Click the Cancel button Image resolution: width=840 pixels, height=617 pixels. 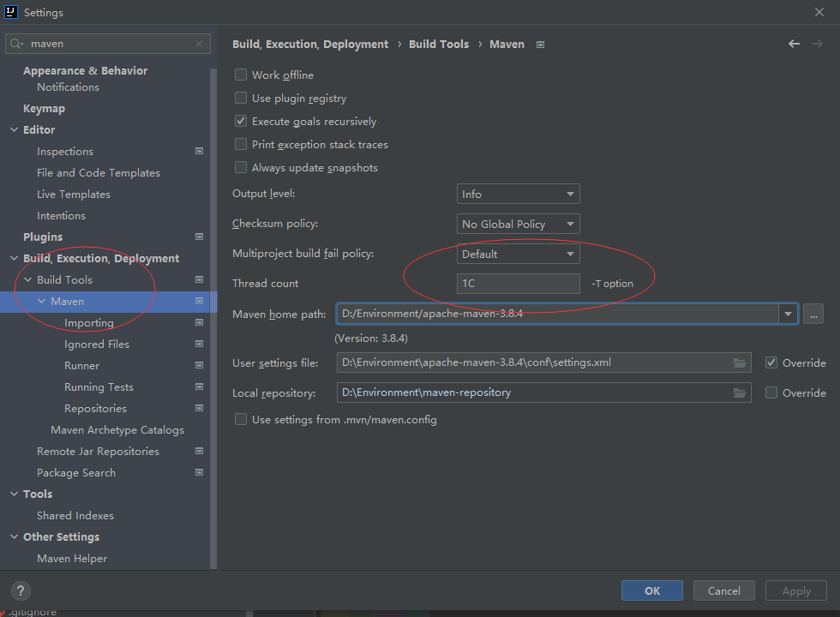(x=723, y=590)
